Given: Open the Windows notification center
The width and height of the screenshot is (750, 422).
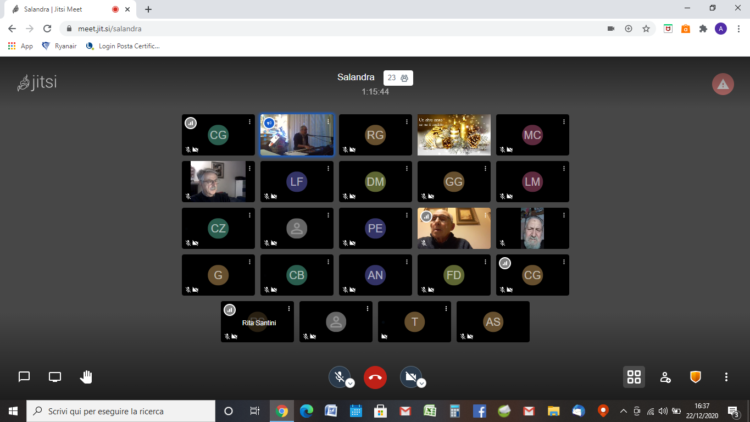Looking at the screenshot, I should coord(734,411).
